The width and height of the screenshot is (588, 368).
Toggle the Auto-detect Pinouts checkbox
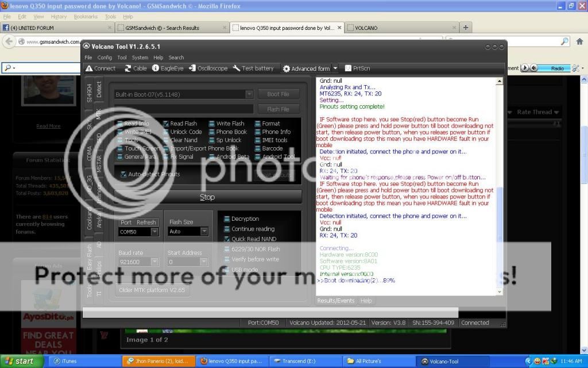pyautogui.click(x=123, y=174)
